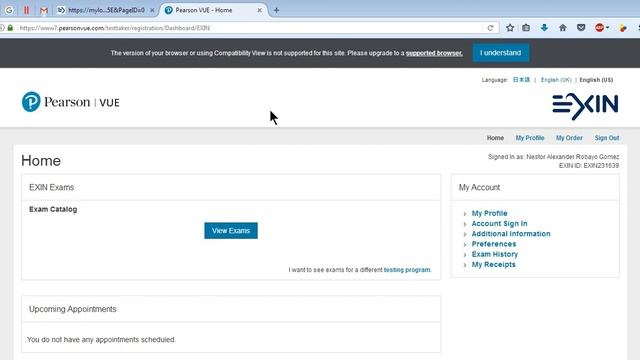This screenshot has height=360, width=640.
Task: Click chevron beside Additional Information
Action: 465,234
